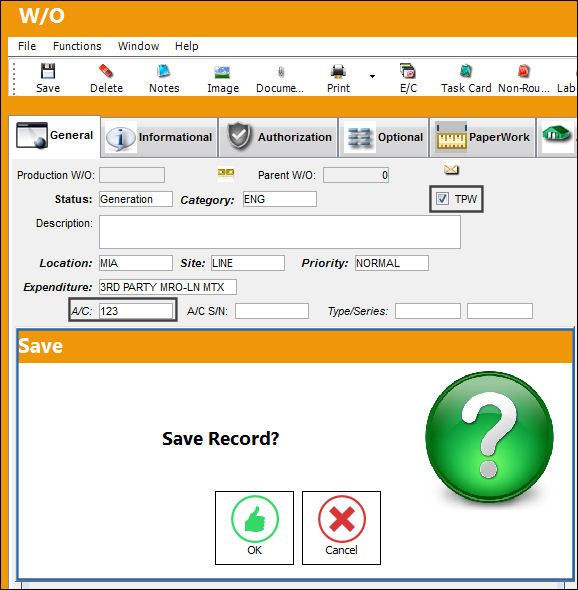Click the Non-Routine toolbar icon
Viewport: 578px width, 590px height.
tap(523, 71)
